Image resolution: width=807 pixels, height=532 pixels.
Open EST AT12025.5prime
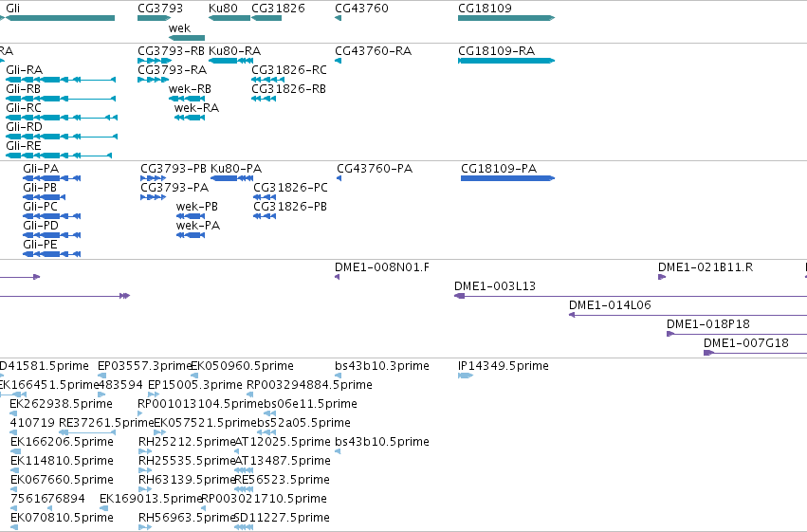pos(283,443)
